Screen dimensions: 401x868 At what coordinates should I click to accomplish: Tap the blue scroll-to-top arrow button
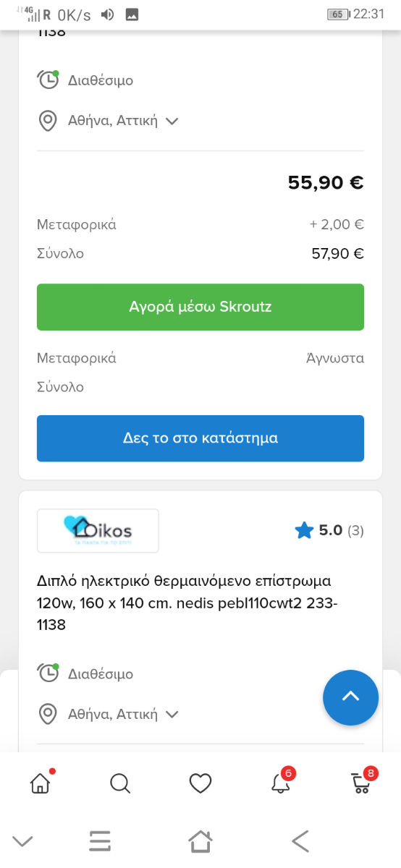coord(350,697)
